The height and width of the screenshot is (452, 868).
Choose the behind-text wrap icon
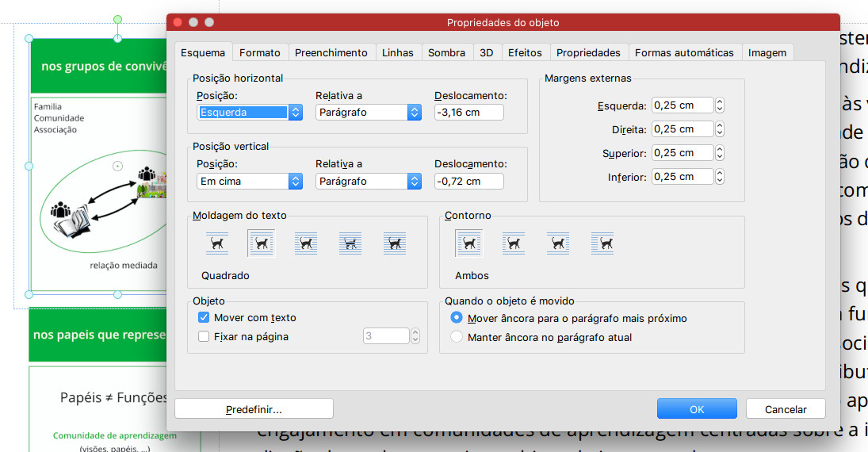coord(350,243)
